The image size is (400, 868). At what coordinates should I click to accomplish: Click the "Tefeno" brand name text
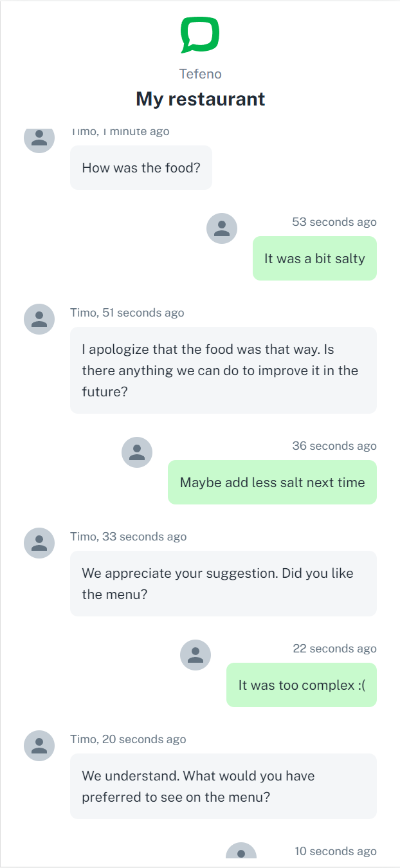[200, 74]
